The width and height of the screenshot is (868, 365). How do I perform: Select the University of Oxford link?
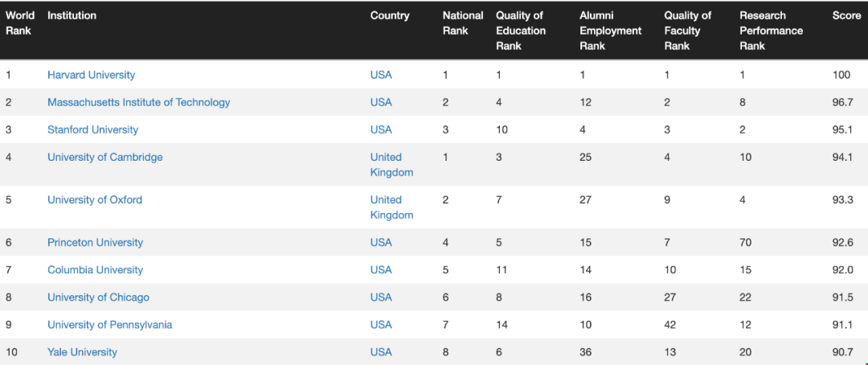coord(95,200)
